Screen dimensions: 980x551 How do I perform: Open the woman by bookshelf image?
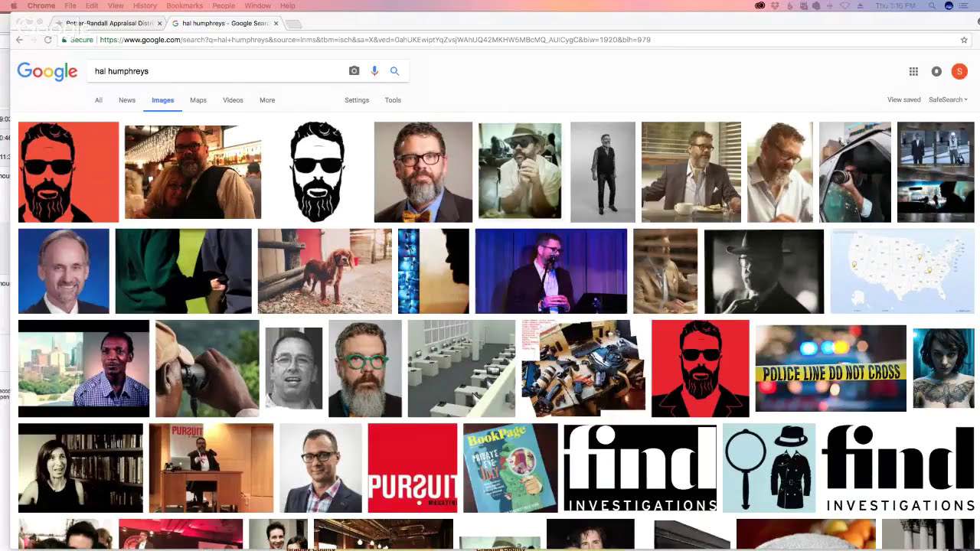pos(80,468)
